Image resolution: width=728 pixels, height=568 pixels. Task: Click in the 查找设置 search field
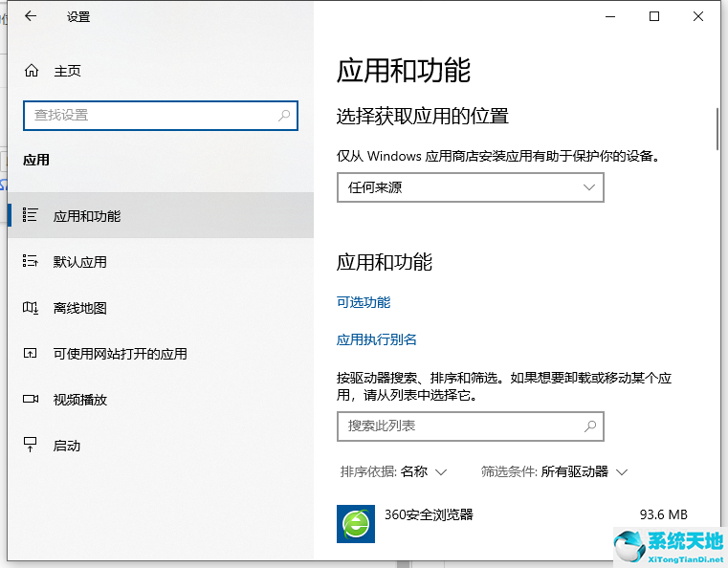160,115
